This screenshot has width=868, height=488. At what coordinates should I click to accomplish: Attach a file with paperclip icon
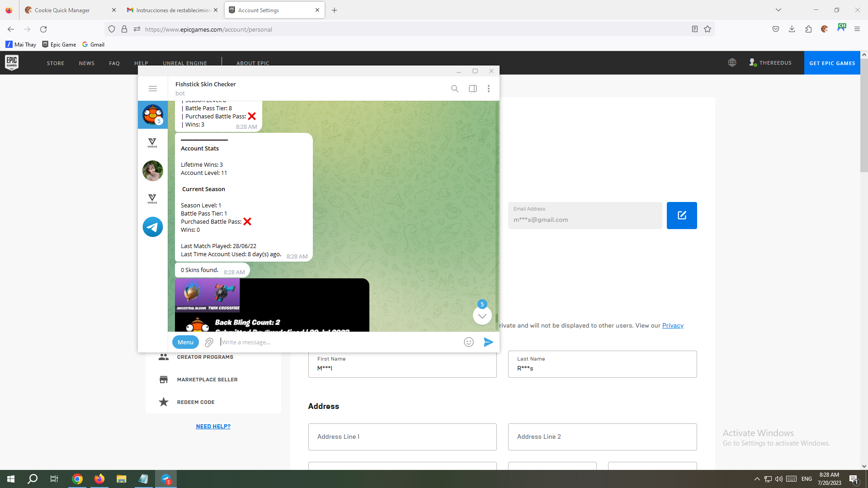pos(209,343)
